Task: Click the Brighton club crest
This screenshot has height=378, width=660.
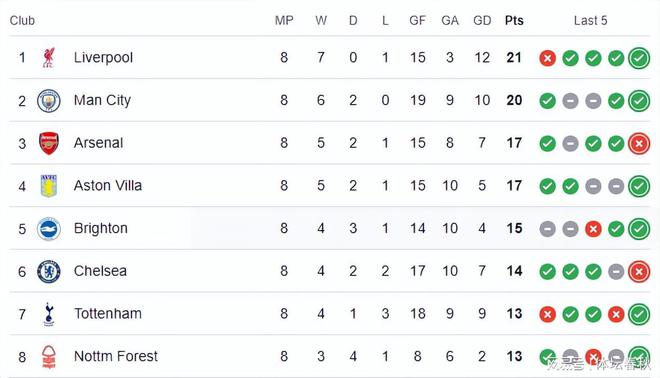Action: [x=49, y=229]
